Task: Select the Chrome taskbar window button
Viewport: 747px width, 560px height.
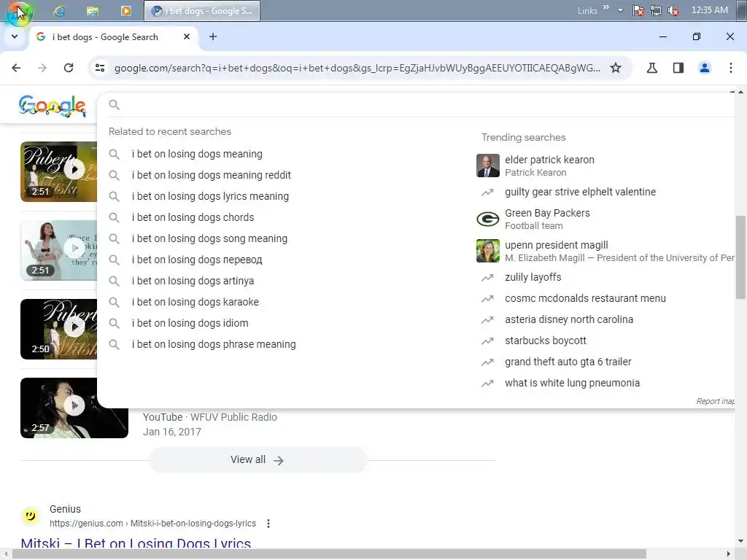Action: [202, 11]
